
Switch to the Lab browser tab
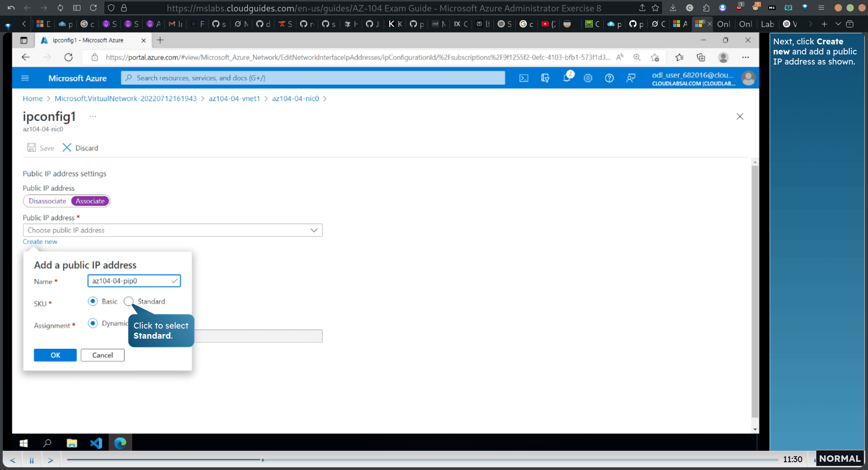(x=767, y=24)
